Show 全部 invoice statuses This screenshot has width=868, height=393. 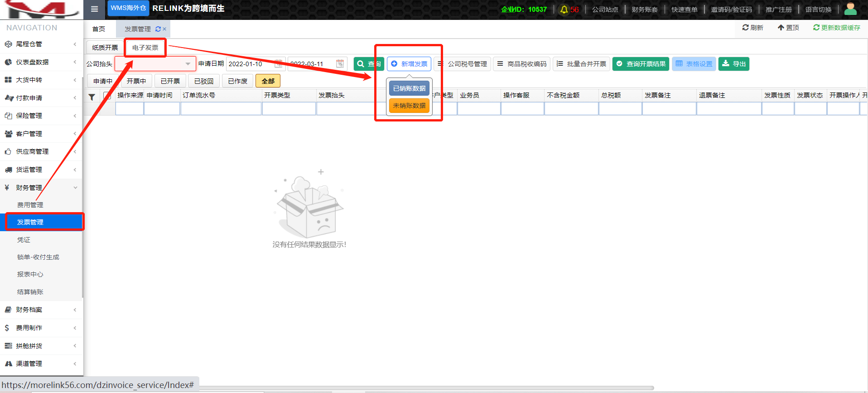[x=268, y=81]
